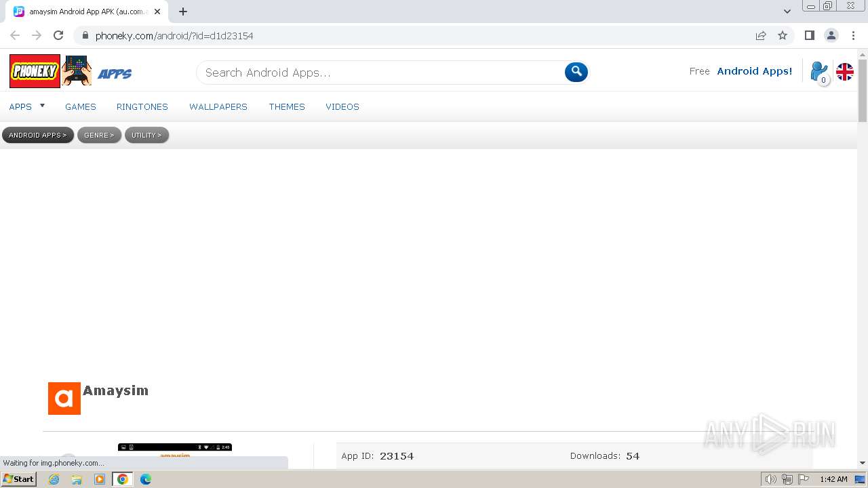This screenshot has width=868, height=488.
Task: Click the Phoneky logo
Action: (35, 71)
